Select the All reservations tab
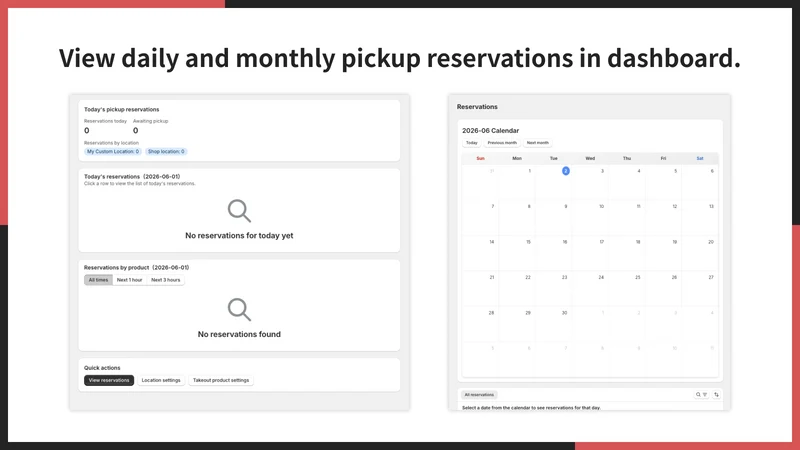Viewport: 800px width, 450px height. tap(479, 394)
